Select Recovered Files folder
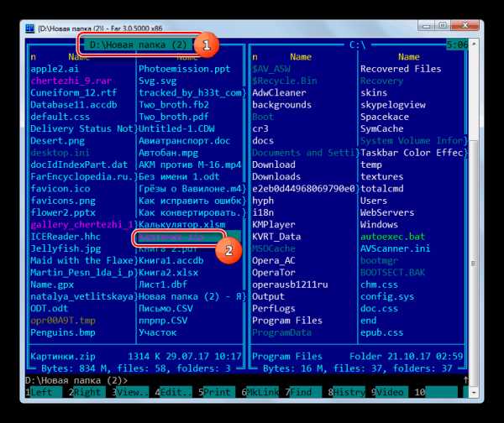The image size is (504, 423). click(x=401, y=69)
